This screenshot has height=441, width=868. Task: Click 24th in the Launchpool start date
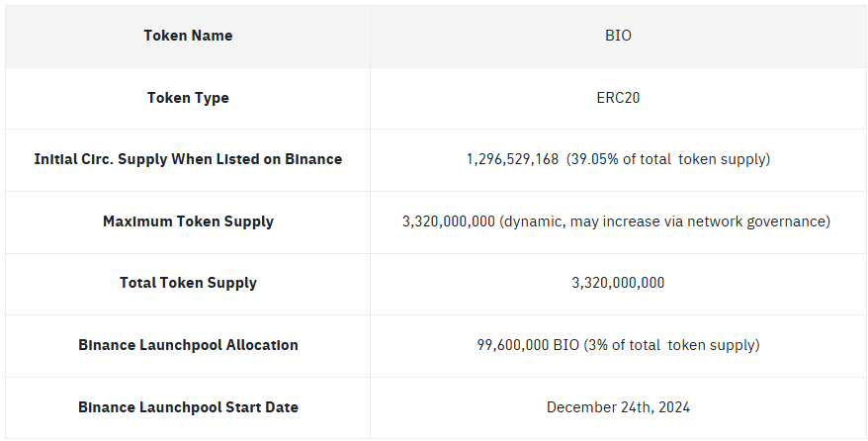click(x=633, y=407)
